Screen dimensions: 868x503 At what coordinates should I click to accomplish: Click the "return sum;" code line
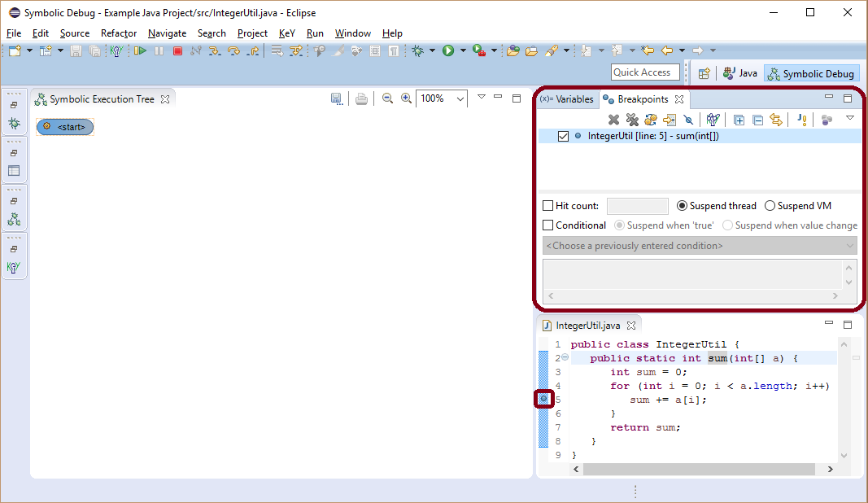click(x=645, y=427)
